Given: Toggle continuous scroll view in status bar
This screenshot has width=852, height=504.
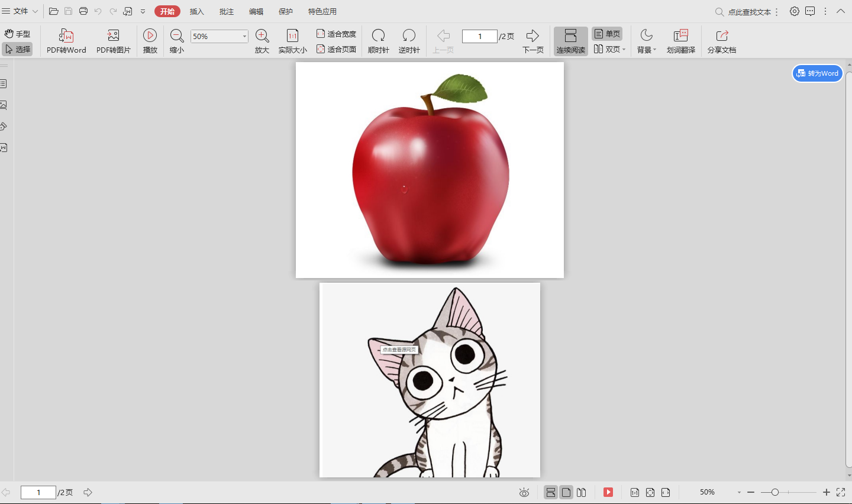Looking at the screenshot, I should (x=551, y=492).
